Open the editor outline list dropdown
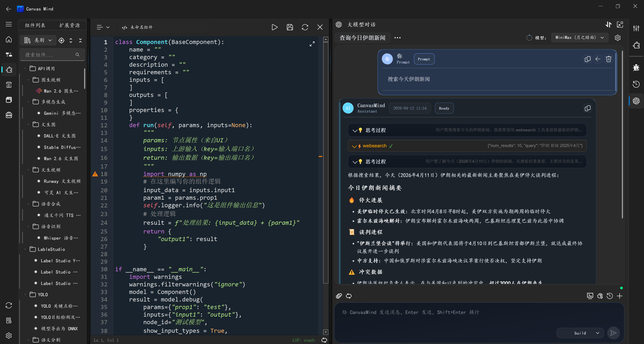Viewport: 644px width, 344px height. [x=103, y=27]
